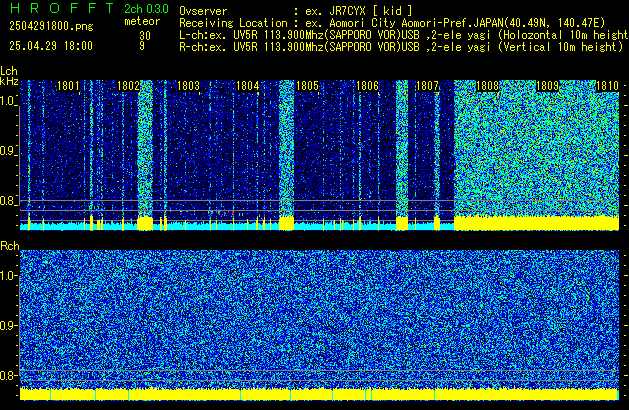Click the 1804 time marker
This screenshot has height=410, width=629.
pyautogui.click(x=248, y=86)
